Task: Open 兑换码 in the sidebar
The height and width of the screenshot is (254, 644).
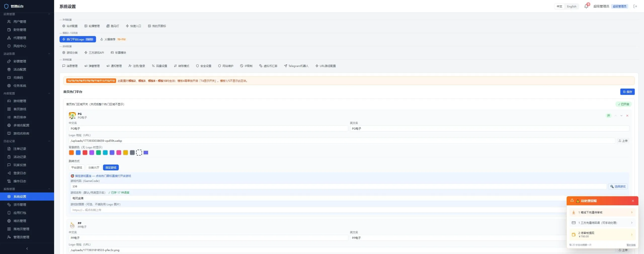Action: tap(27, 77)
